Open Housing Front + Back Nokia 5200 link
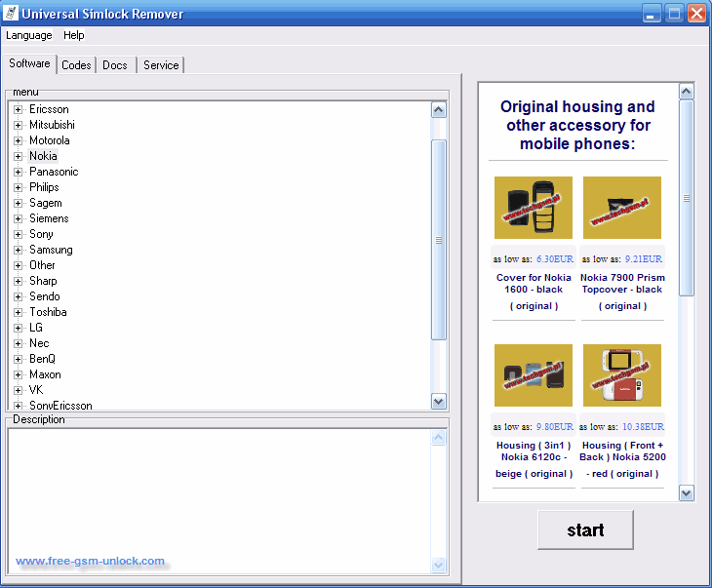This screenshot has width=712, height=588. tap(622, 459)
